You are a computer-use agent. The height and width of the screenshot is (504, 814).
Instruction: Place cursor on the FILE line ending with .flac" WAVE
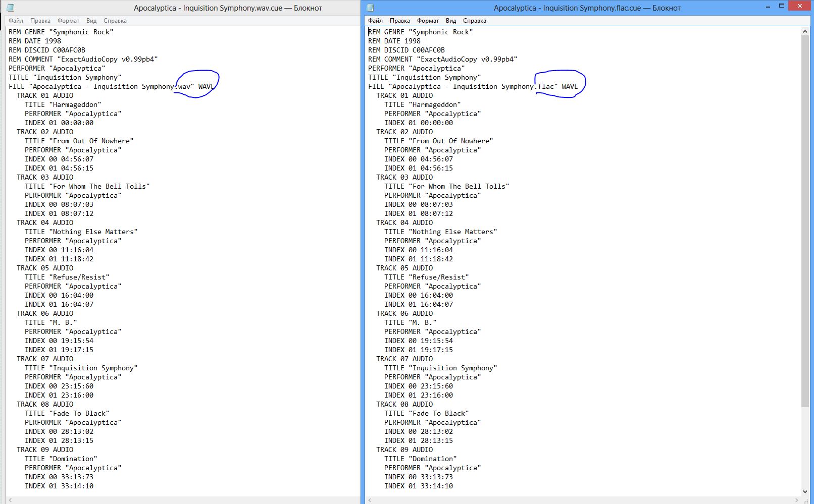[473, 87]
